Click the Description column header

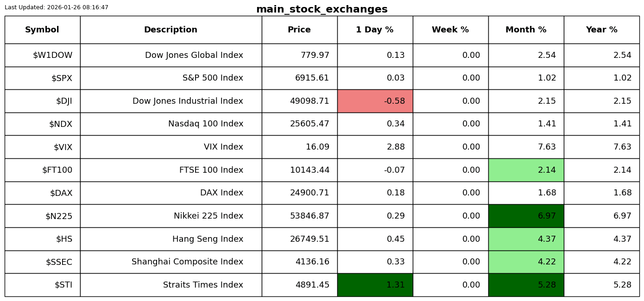(170, 30)
